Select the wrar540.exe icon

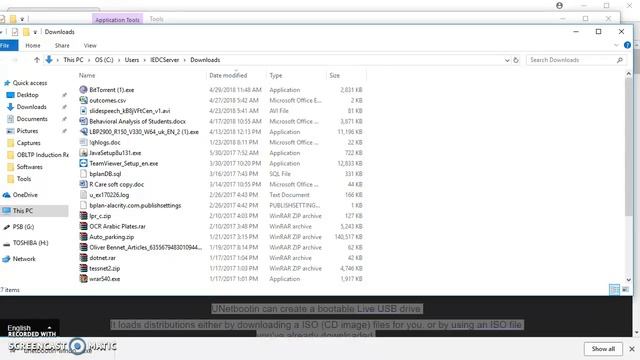[83, 279]
